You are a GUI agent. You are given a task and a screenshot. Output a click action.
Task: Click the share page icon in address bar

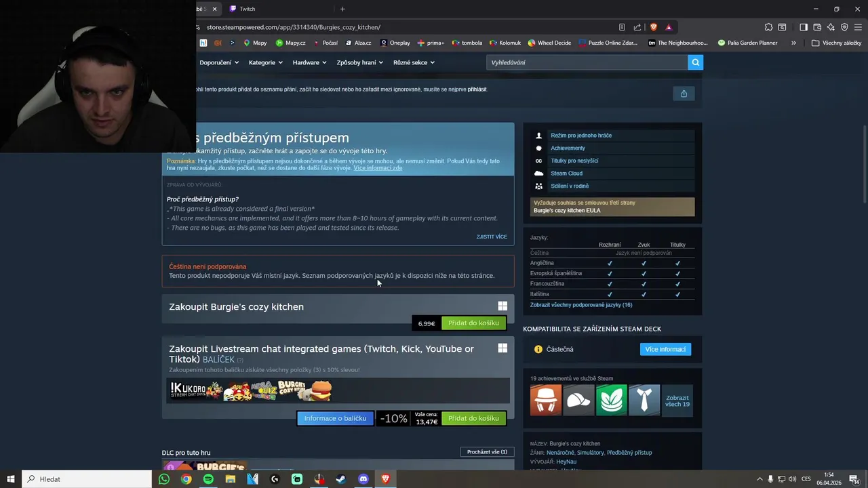[637, 27]
